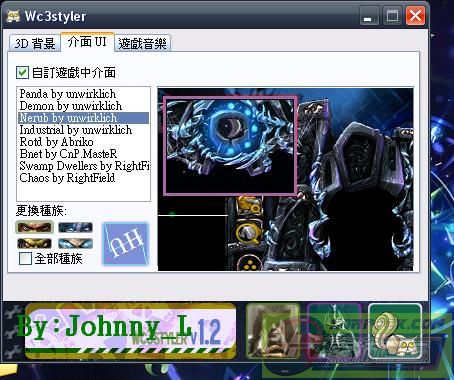Click the long-haired character portrait at the bottom
Viewport: 454px width, 380px height.
pos(273,331)
